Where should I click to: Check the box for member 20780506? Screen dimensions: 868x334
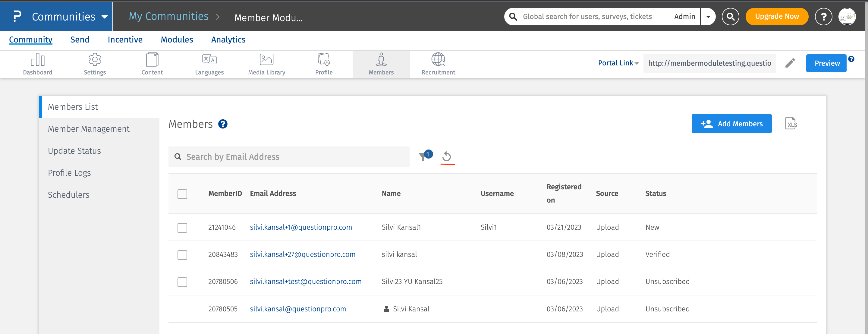click(x=182, y=282)
